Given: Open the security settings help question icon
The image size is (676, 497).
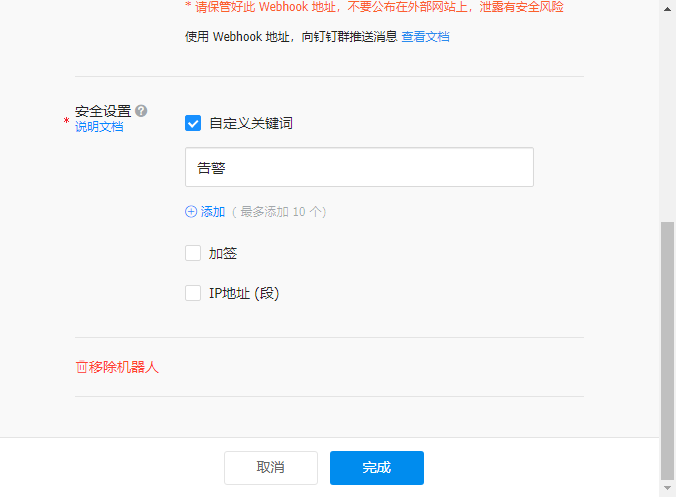Looking at the screenshot, I should click(141, 111).
